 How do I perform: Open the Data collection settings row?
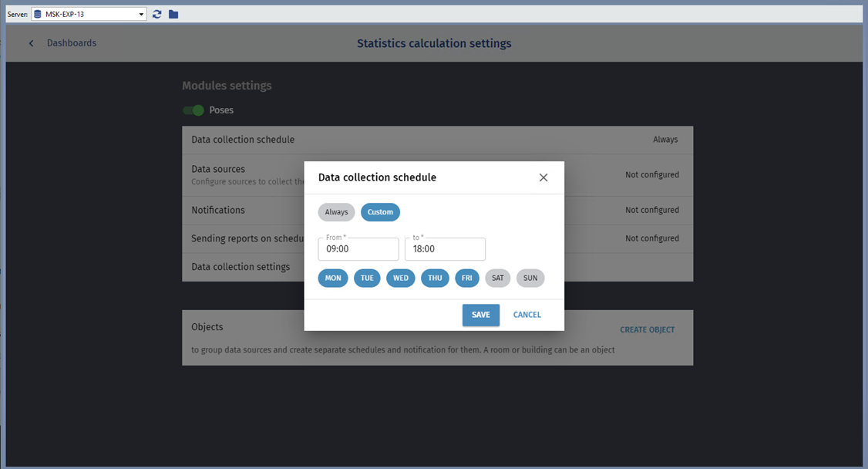241,267
